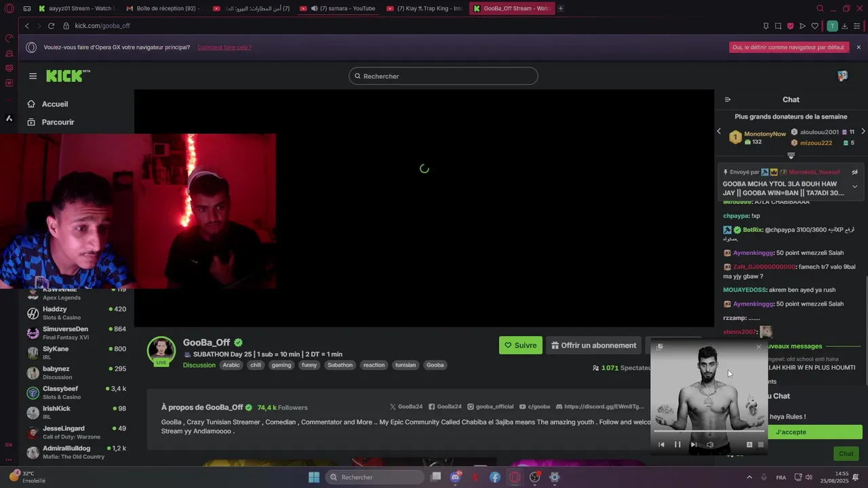868x488 pixels.
Task: Click Offrir un abonnement button
Action: 594,345
